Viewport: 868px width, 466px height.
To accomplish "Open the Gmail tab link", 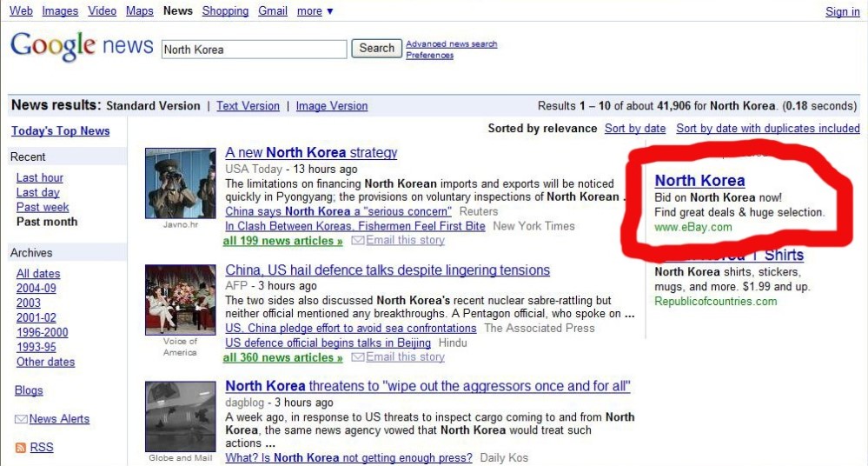I will point(273,11).
